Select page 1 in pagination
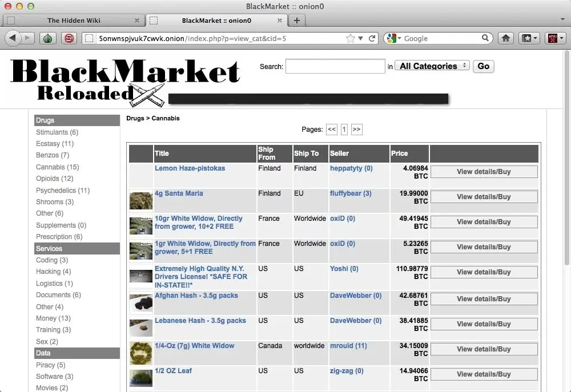Screen dimensions: 571x392 click(344, 129)
